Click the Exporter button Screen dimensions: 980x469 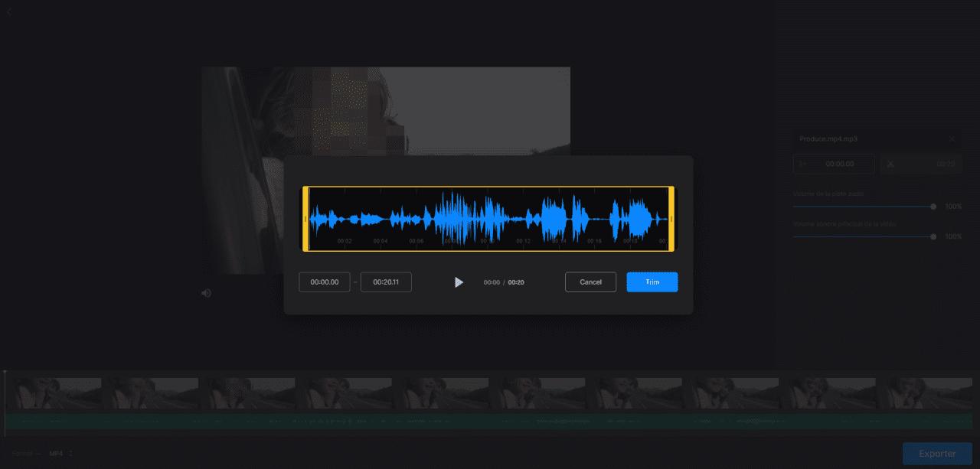(x=936, y=453)
